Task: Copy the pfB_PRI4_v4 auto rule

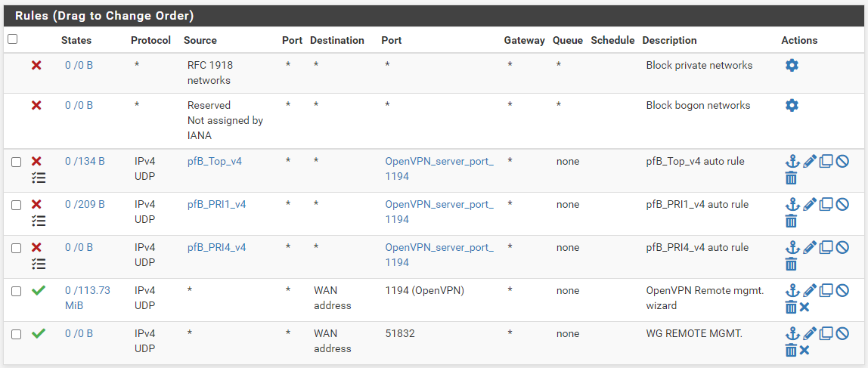Action: [826, 248]
